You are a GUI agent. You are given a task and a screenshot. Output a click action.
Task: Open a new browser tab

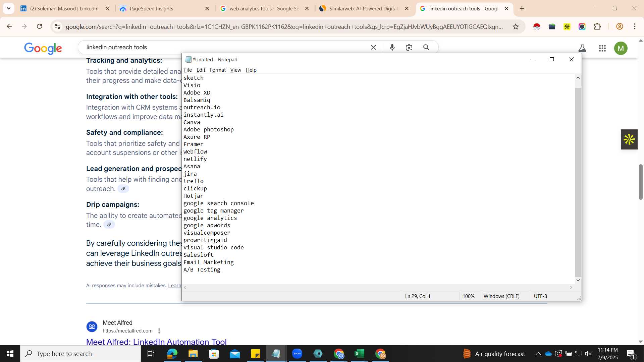click(x=522, y=8)
